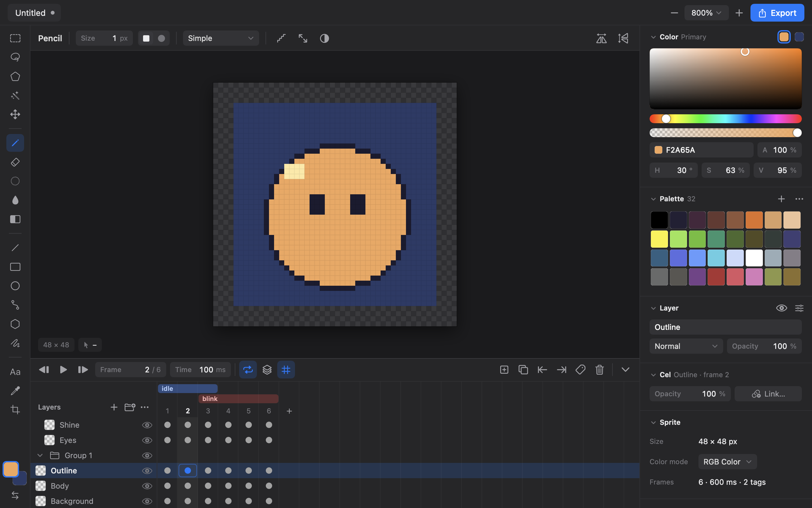The height and width of the screenshot is (508, 812).
Task: Enable horizontal symmetry mirroring
Action: (x=601, y=38)
